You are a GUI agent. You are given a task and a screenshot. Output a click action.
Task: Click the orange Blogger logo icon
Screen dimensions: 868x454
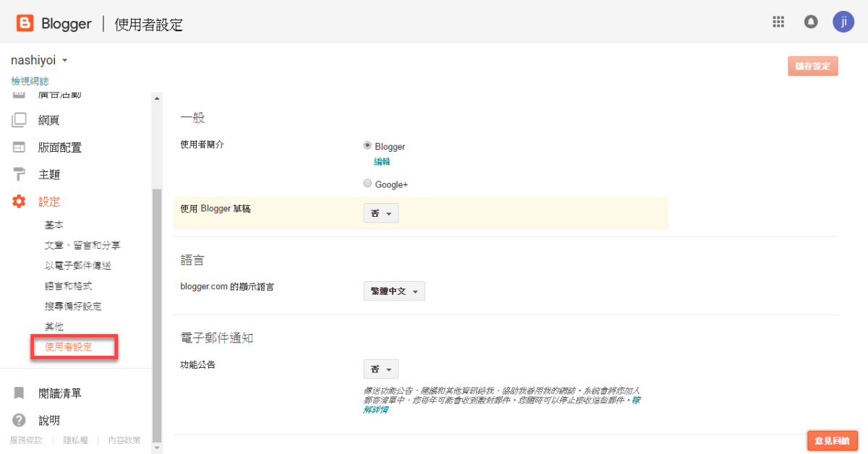[25, 24]
